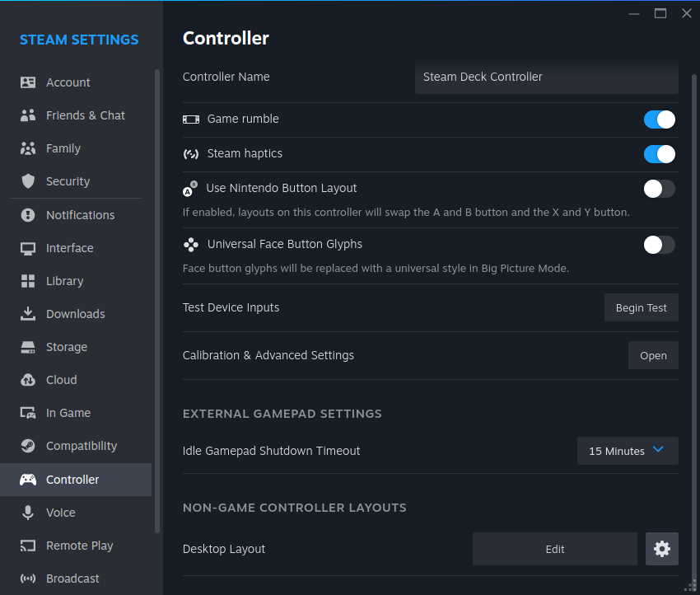Image resolution: width=700 pixels, height=595 pixels.
Task: Click the Big Picture Mode glyphs description
Action: [376, 269]
